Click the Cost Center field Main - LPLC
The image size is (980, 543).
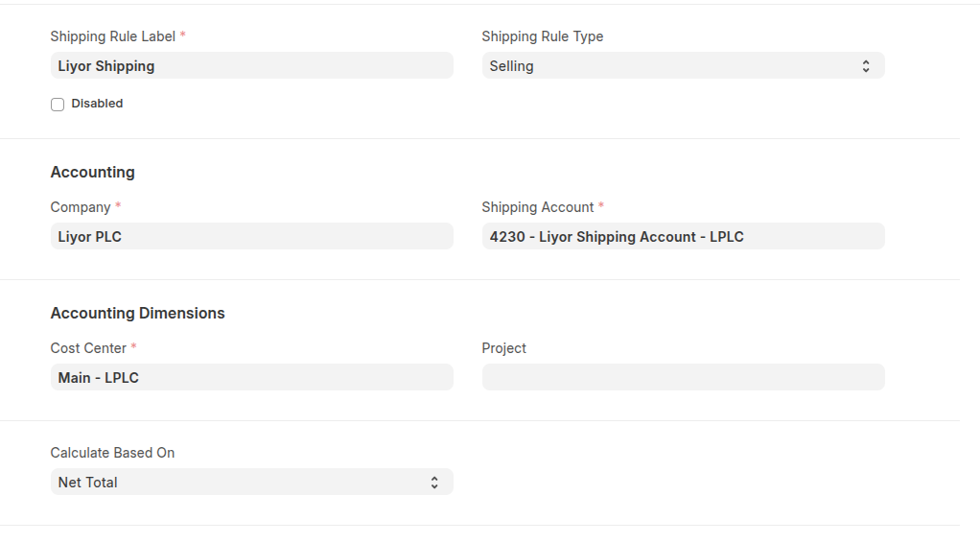pyautogui.click(x=251, y=378)
